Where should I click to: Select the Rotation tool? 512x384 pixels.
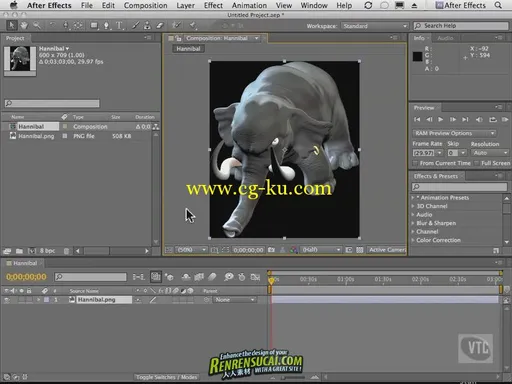pyautogui.click(x=52, y=25)
